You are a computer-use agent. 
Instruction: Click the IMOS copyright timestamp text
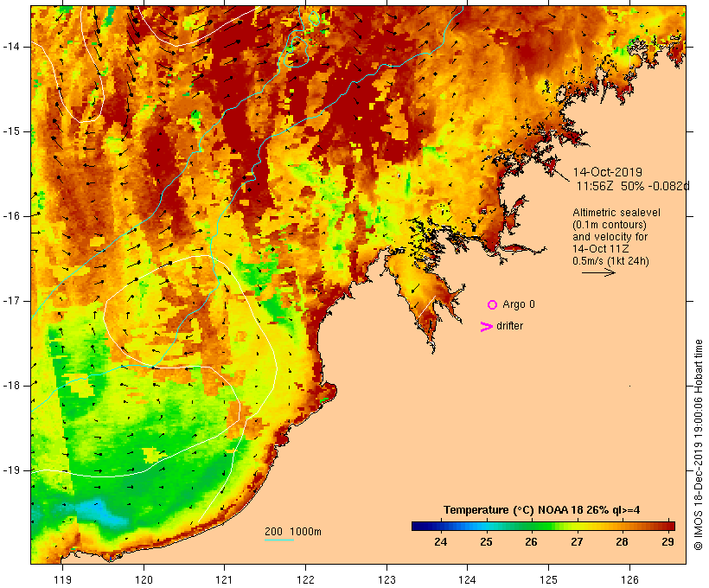pyautogui.click(x=699, y=445)
